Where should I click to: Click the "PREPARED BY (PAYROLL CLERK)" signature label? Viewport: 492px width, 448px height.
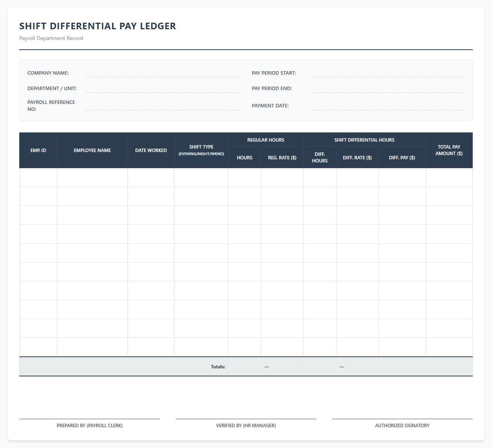[x=90, y=426]
